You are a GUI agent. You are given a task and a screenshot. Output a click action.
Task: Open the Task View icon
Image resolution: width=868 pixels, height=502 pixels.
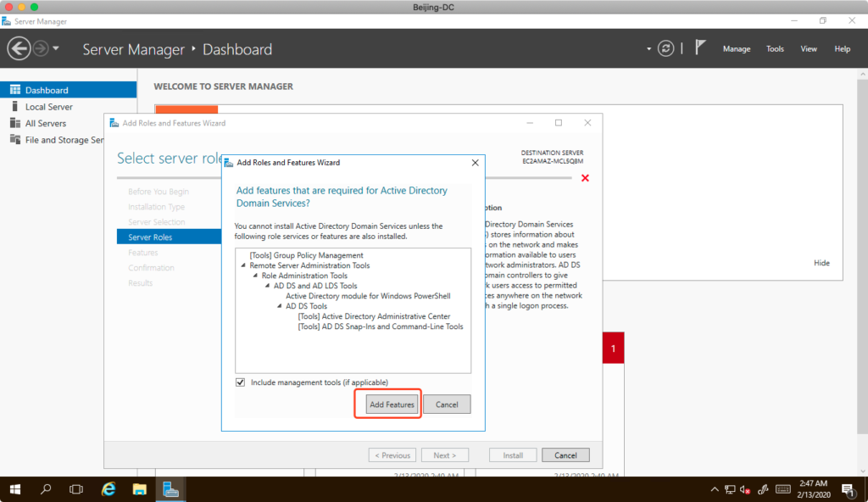[76, 489]
